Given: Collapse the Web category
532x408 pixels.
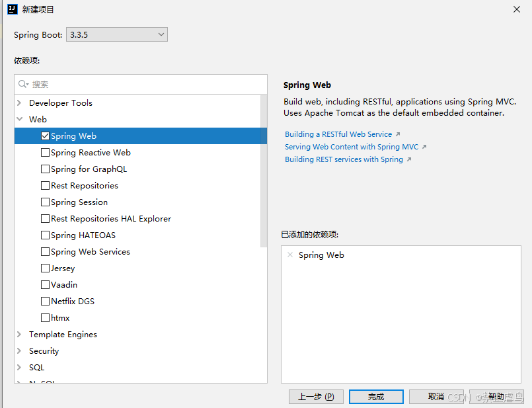Looking at the screenshot, I should [19, 119].
